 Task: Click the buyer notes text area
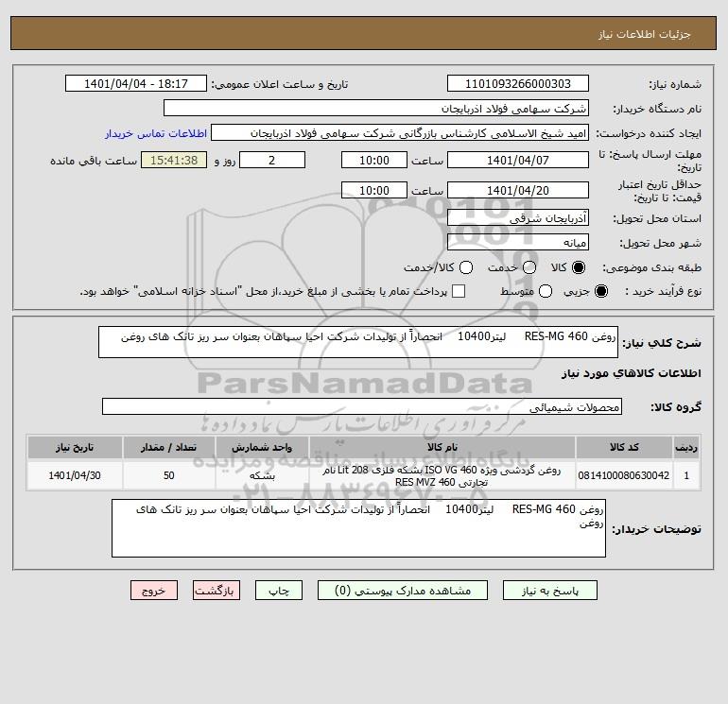pyautogui.click(x=358, y=528)
